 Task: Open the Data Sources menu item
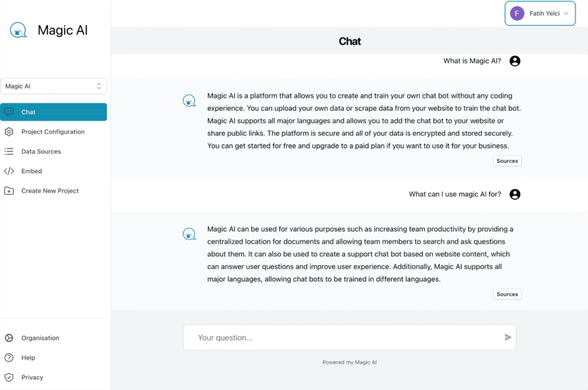coord(41,151)
